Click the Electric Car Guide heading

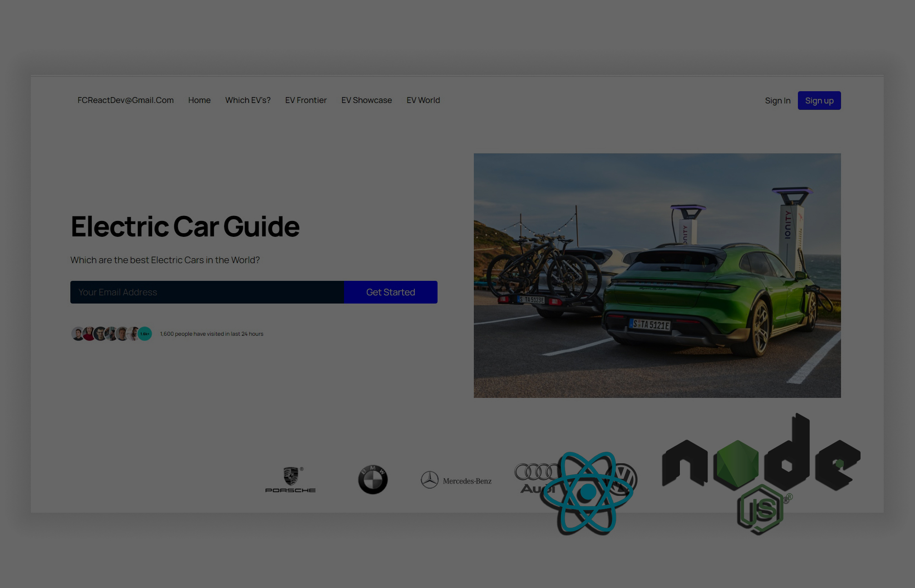[x=185, y=226]
